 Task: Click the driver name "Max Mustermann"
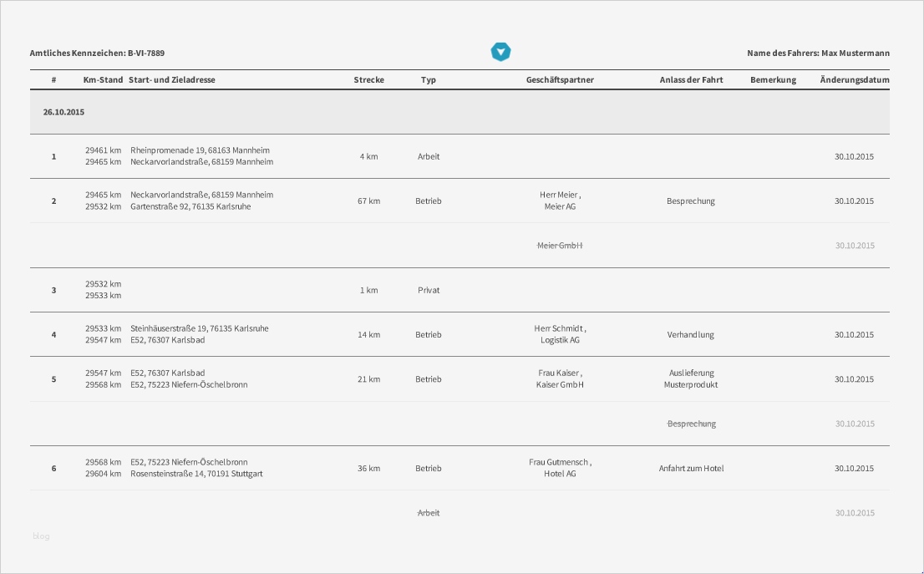855,53
